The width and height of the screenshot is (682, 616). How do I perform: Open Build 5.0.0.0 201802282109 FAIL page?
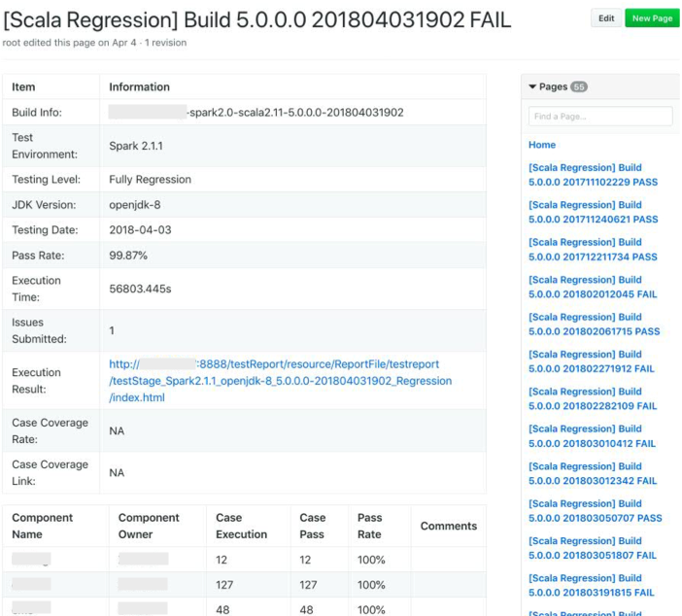pyautogui.click(x=593, y=399)
